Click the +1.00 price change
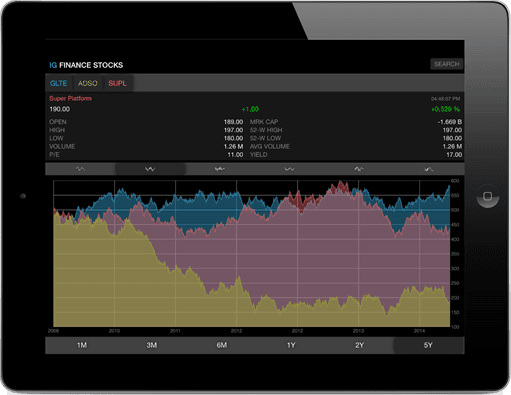Viewport: 511px width, 395px height. click(250, 109)
